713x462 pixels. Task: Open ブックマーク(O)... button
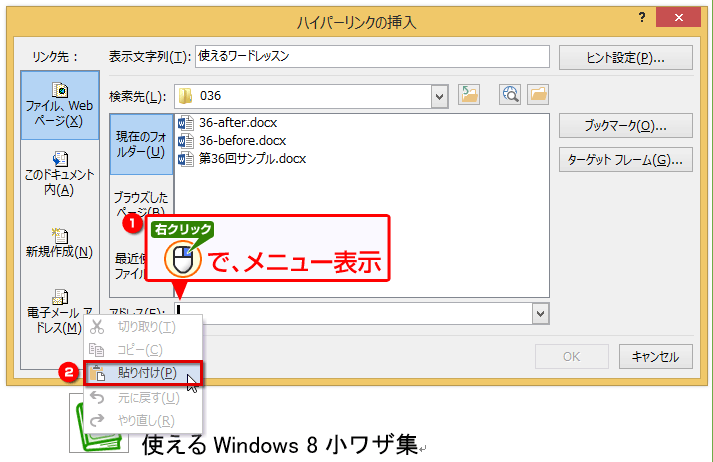(x=626, y=126)
